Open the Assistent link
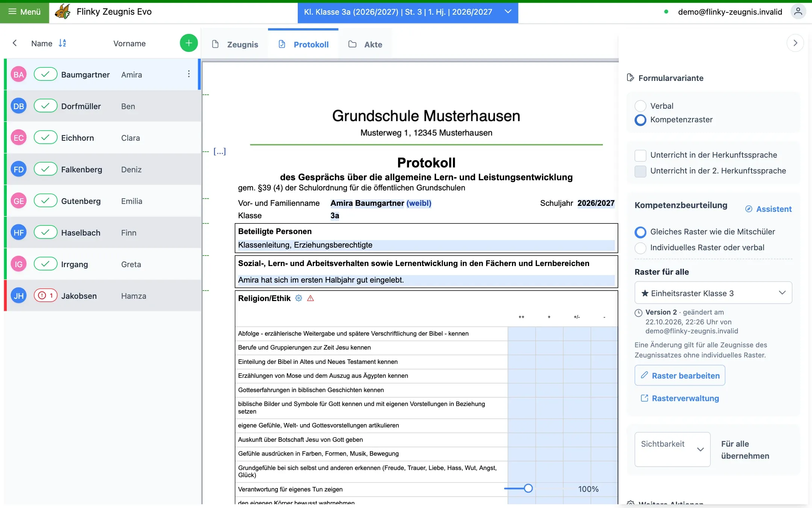 click(x=768, y=209)
